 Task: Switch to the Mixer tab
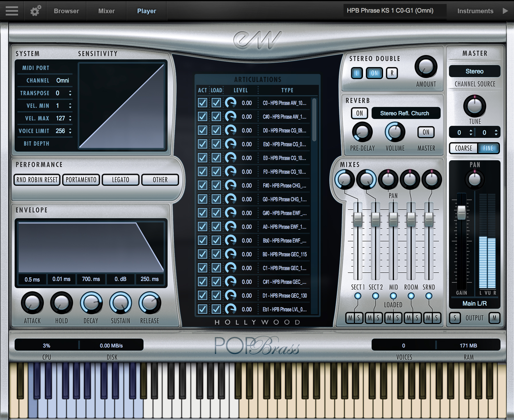click(106, 11)
